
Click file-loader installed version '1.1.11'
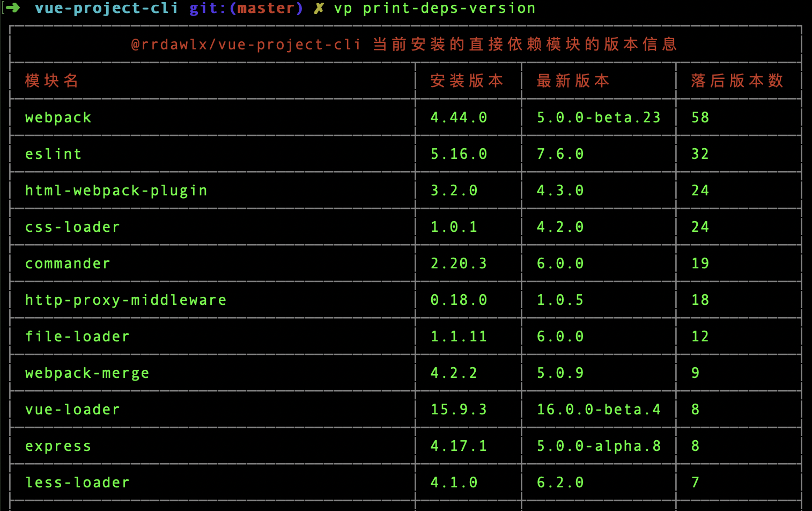click(459, 337)
